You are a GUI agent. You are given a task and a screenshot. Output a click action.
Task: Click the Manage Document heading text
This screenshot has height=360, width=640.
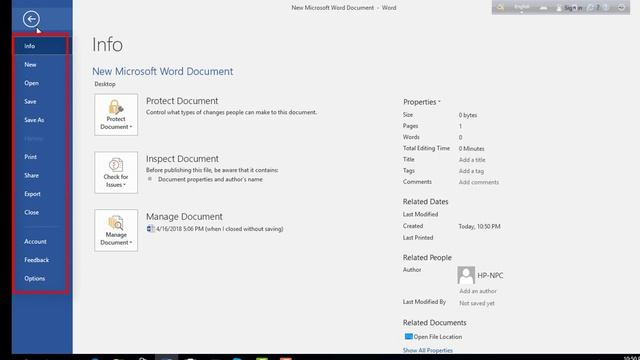tap(184, 217)
